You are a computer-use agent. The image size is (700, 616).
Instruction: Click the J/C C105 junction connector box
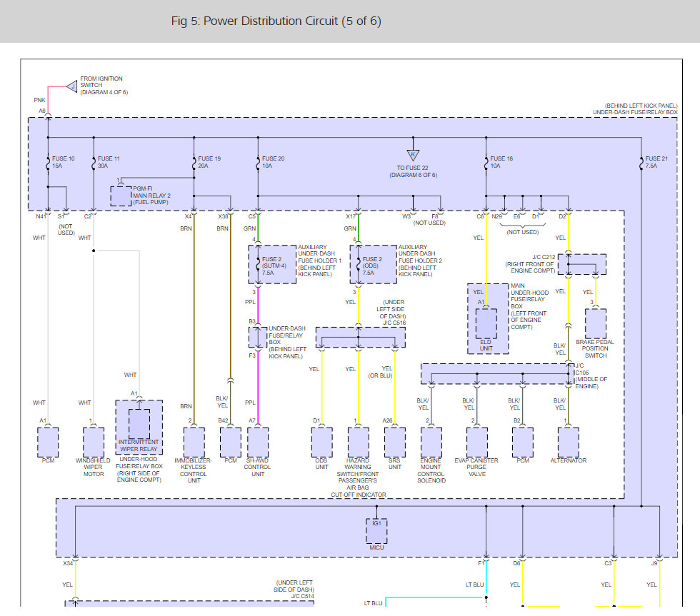[x=497, y=374]
